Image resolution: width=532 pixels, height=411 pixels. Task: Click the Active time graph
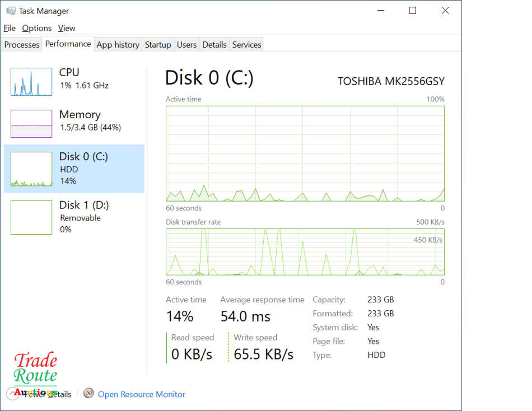pyautogui.click(x=305, y=153)
